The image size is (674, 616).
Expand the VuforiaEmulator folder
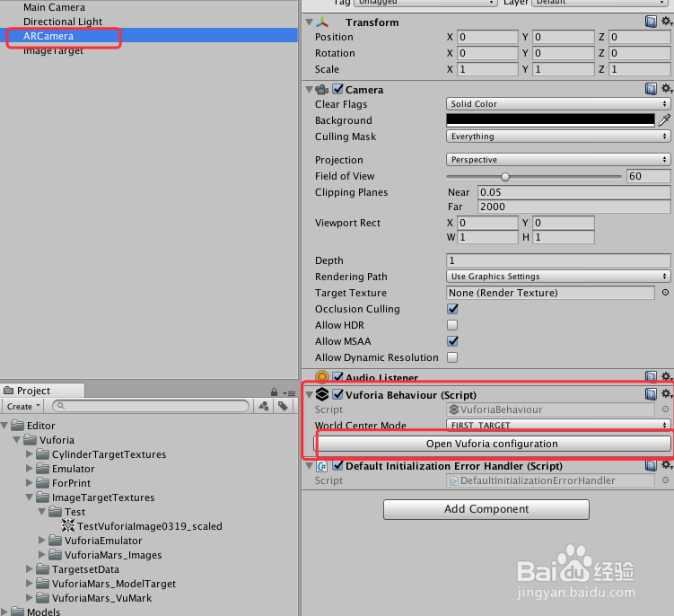[41, 541]
